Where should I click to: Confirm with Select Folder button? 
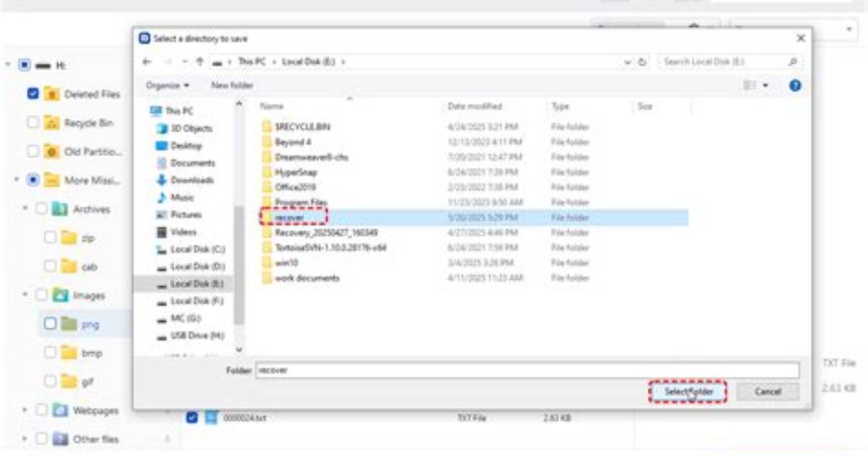688,391
